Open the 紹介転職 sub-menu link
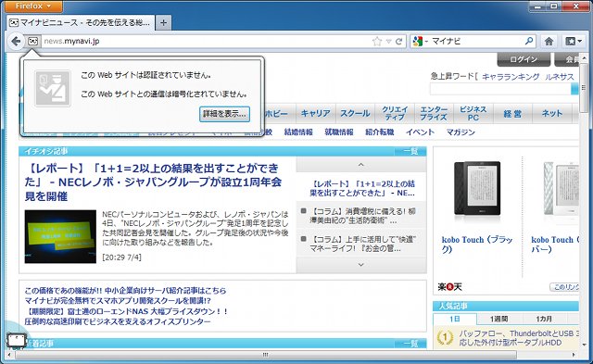This screenshot has width=593, height=364. 379,132
